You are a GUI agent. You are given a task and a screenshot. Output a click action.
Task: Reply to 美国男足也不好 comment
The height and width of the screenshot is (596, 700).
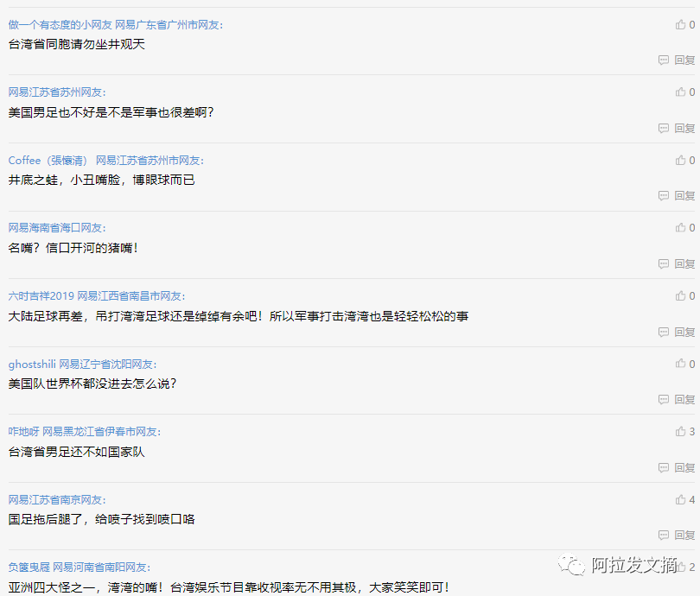[677, 128]
